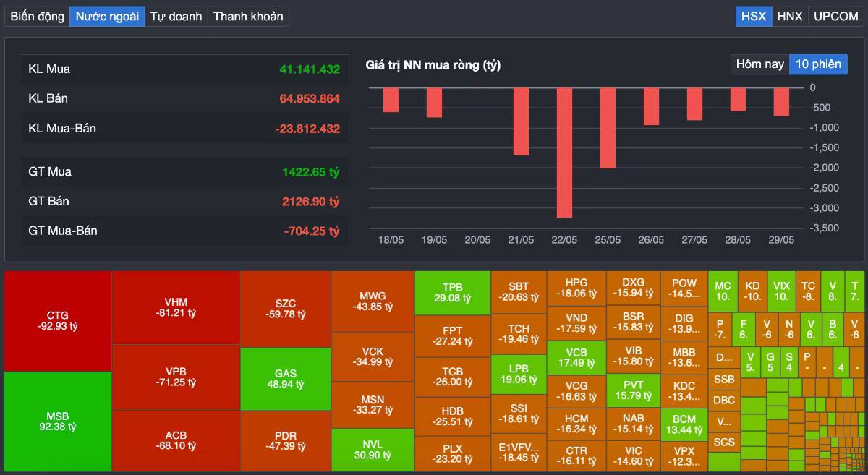Select the 10 phiên range button

[818, 64]
